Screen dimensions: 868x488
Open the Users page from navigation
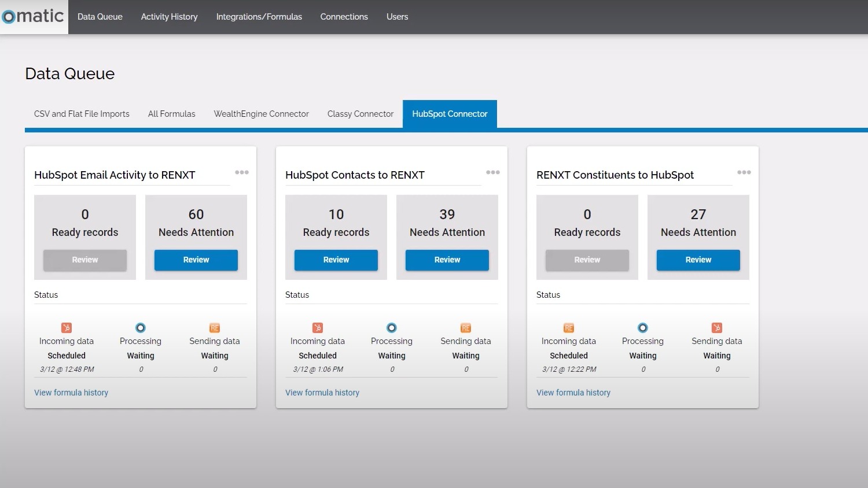397,17
